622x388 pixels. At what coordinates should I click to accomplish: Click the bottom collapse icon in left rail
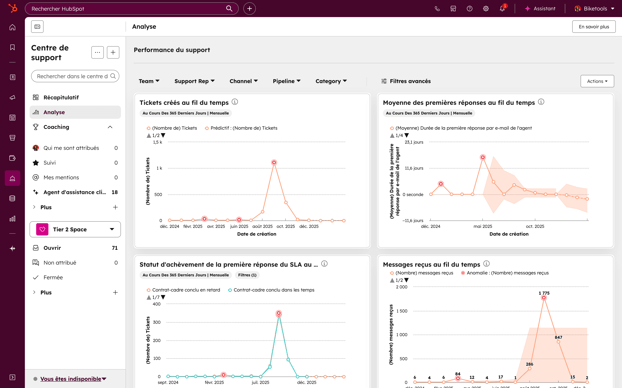tap(12, 377)
